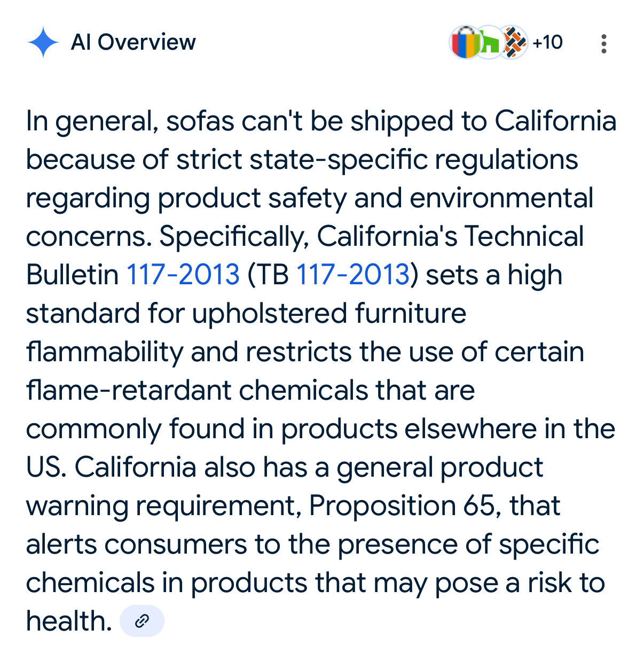Open the 117-2013 link after "TB"

(352, 275)
